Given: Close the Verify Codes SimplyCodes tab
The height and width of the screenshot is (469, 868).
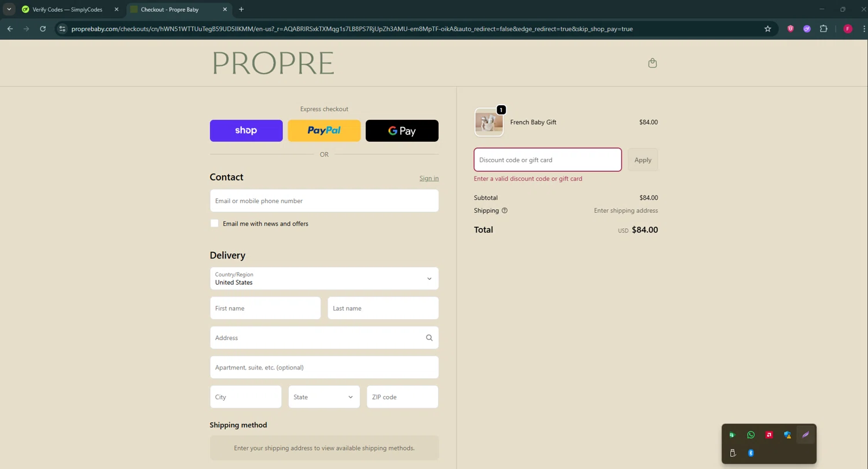Looking at the screenshot, I should [116, 9].
